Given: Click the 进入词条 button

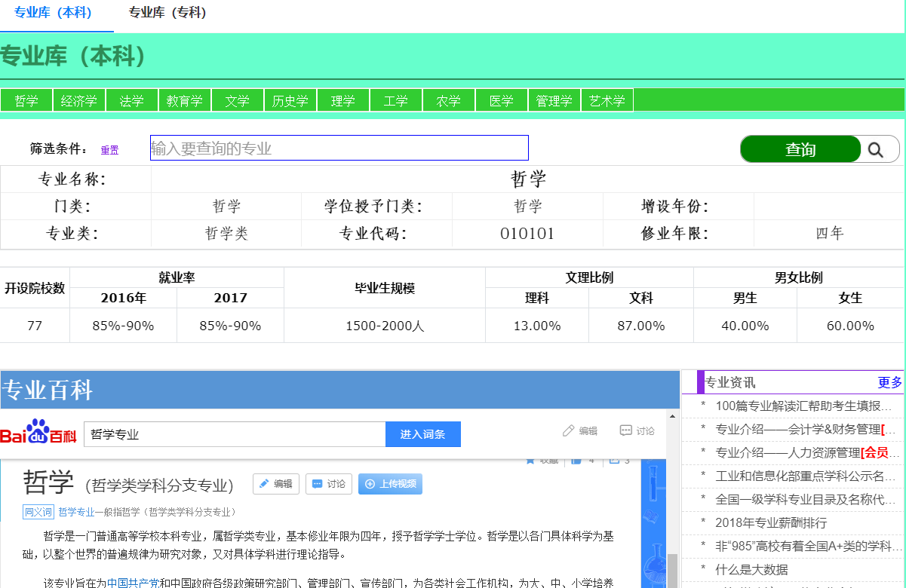Looking at the screenshot, I should (x=422, y=434).
